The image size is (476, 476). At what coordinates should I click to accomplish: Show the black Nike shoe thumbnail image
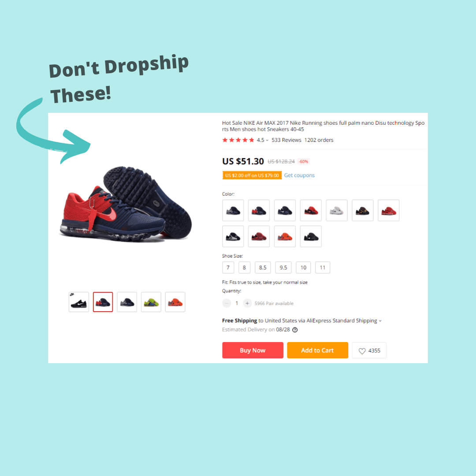(79, 302)
